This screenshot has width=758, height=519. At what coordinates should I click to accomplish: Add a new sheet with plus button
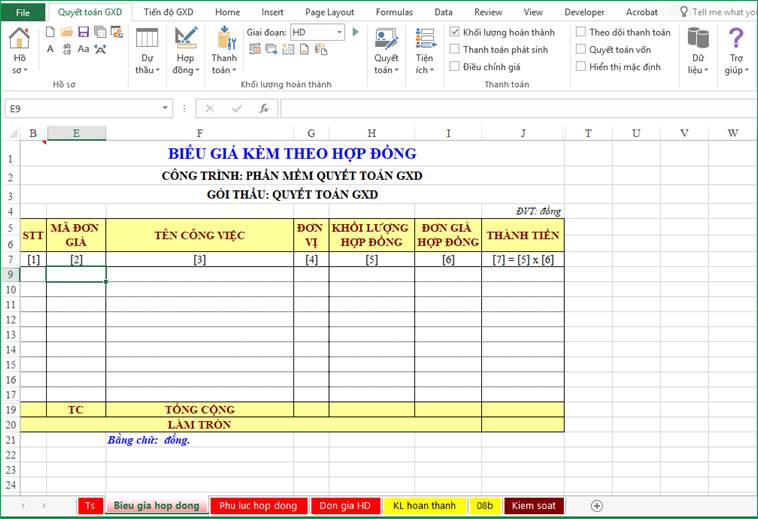click(597, 506)
